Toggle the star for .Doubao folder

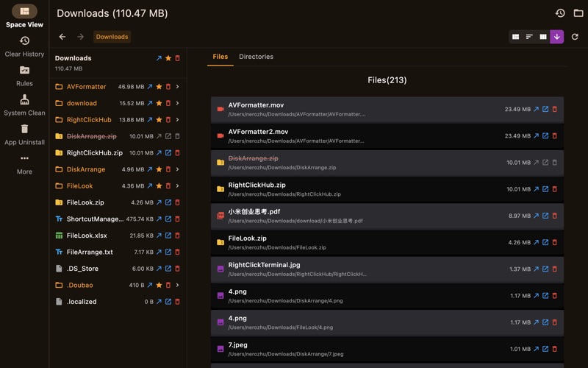[159, 285]
